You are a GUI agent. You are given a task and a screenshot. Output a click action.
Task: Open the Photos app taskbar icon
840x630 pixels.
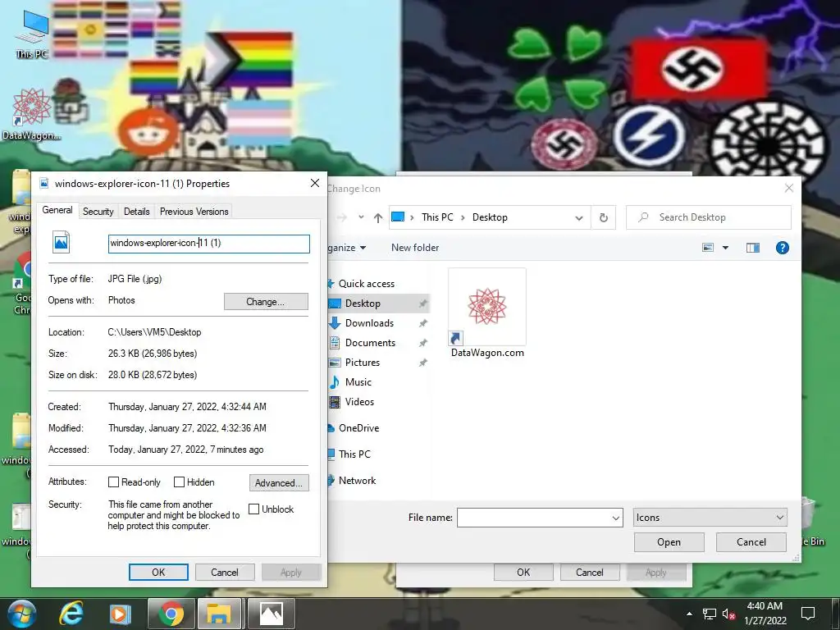[x=271, y=614]
